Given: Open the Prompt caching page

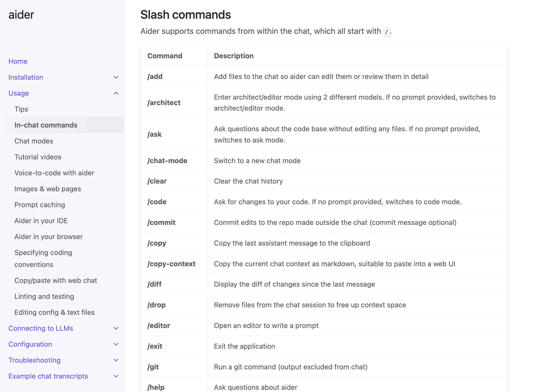Looking at the screenshot, I should coord(40,205).
